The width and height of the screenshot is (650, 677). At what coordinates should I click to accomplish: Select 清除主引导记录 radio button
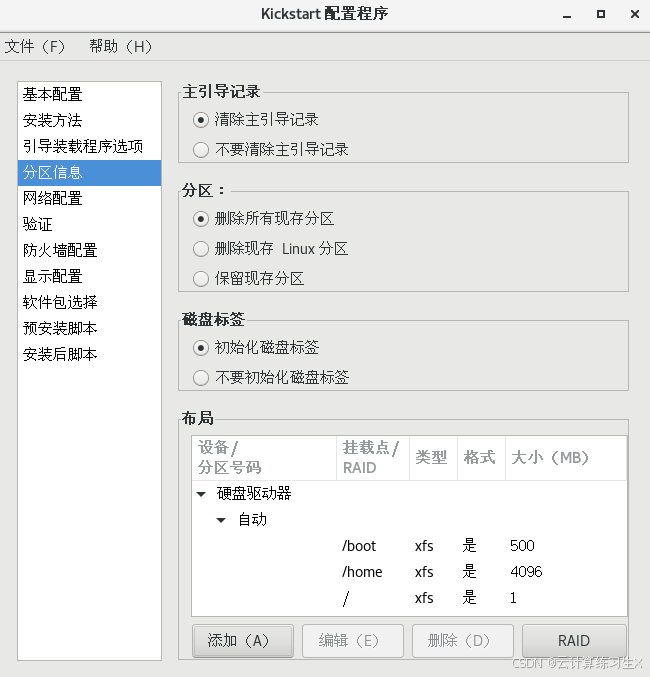201,120
